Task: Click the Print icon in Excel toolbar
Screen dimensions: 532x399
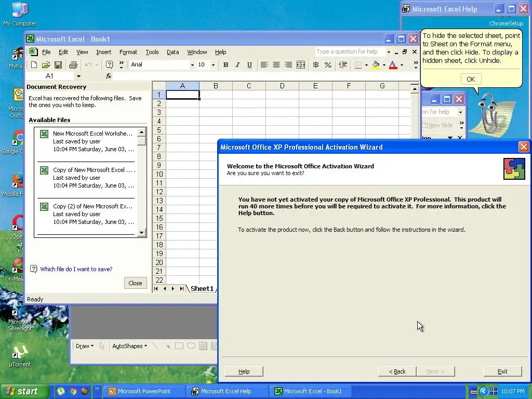Action: [73, 65]
